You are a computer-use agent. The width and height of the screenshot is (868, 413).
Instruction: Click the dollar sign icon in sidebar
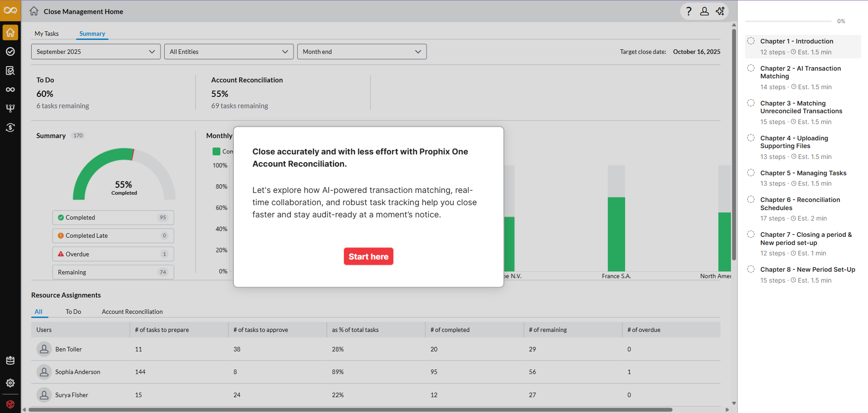click(10, 128)
